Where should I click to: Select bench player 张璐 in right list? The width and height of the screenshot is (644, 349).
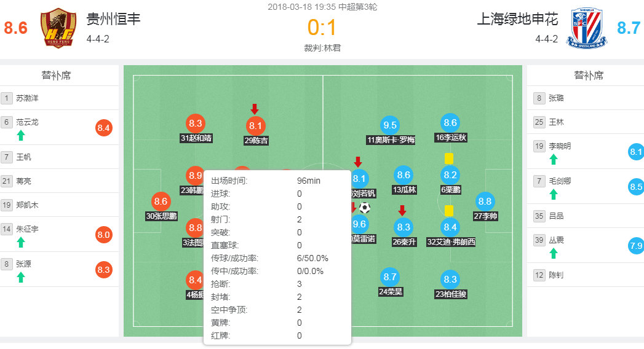pos(555,98)
